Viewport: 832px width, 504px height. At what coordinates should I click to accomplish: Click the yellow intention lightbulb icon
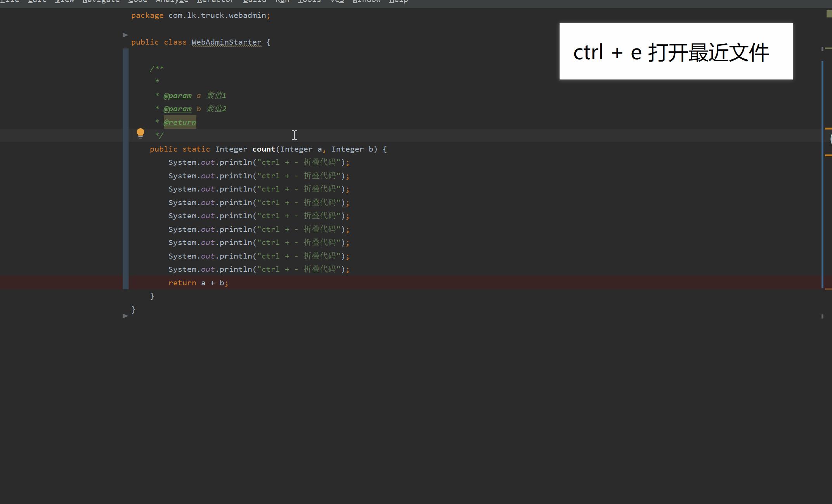pos(140,133)
